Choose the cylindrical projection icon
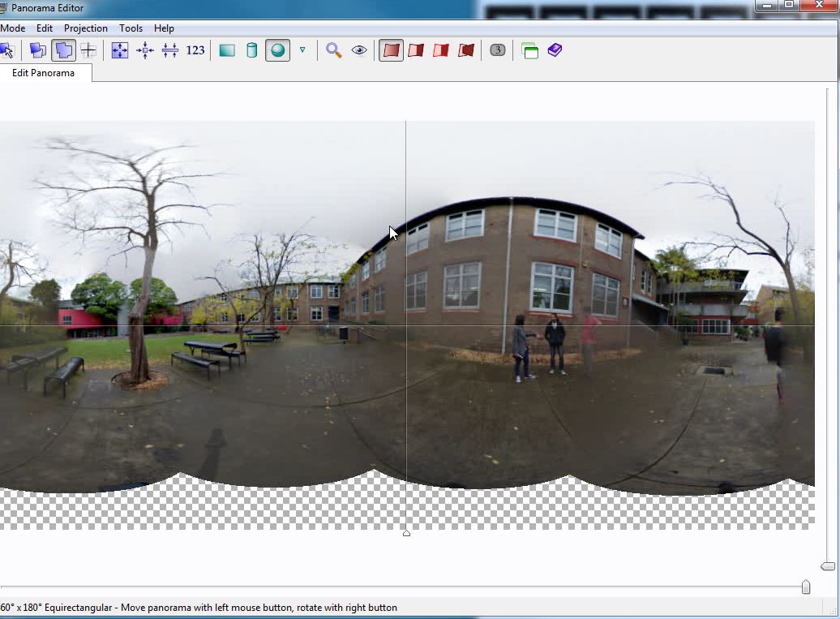Image resolution: width=840 pixels, height=619 pixels. click(251, 50)
